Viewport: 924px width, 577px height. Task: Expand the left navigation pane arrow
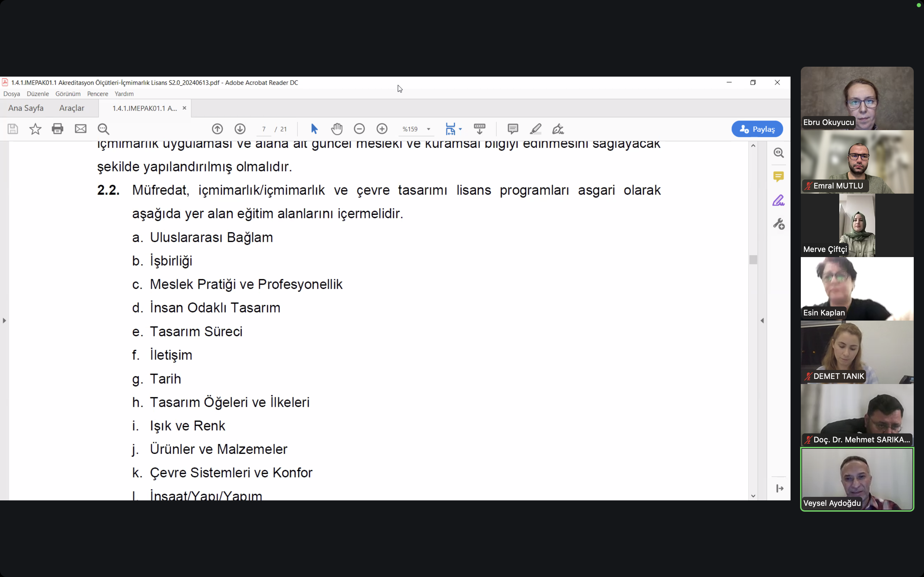pos(4,321)
